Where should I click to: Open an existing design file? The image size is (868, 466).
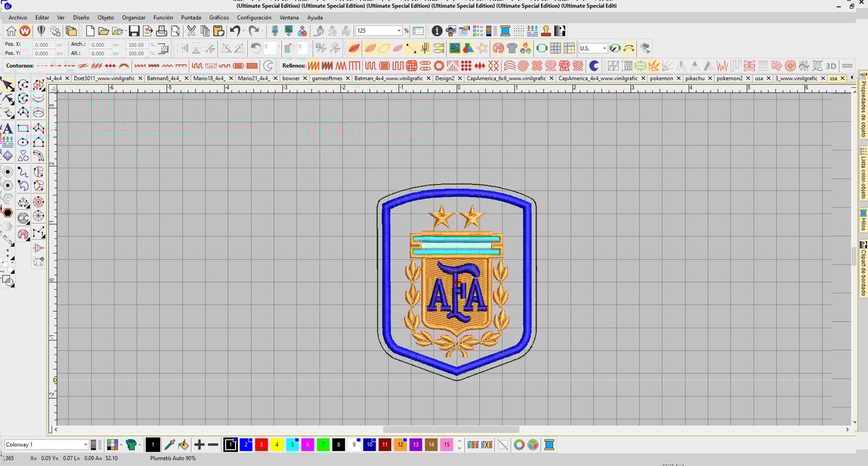103,31
